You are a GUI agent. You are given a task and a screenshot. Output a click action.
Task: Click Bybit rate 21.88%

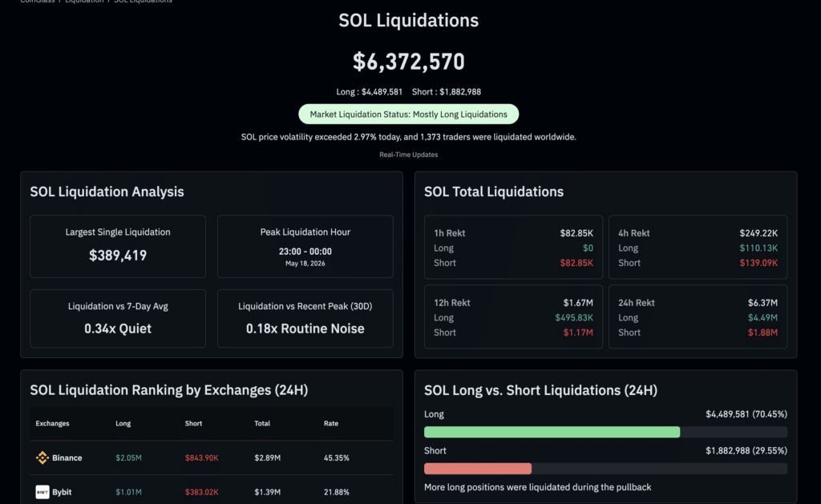[x=336, y=492]
